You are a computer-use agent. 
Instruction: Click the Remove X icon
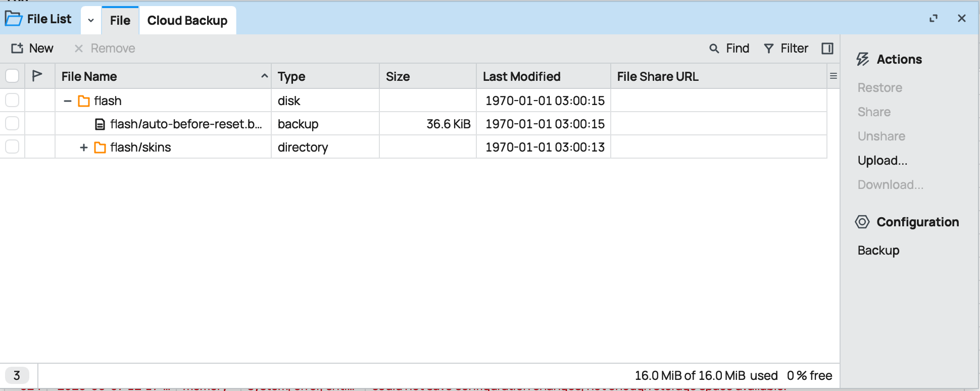(79, 48)
